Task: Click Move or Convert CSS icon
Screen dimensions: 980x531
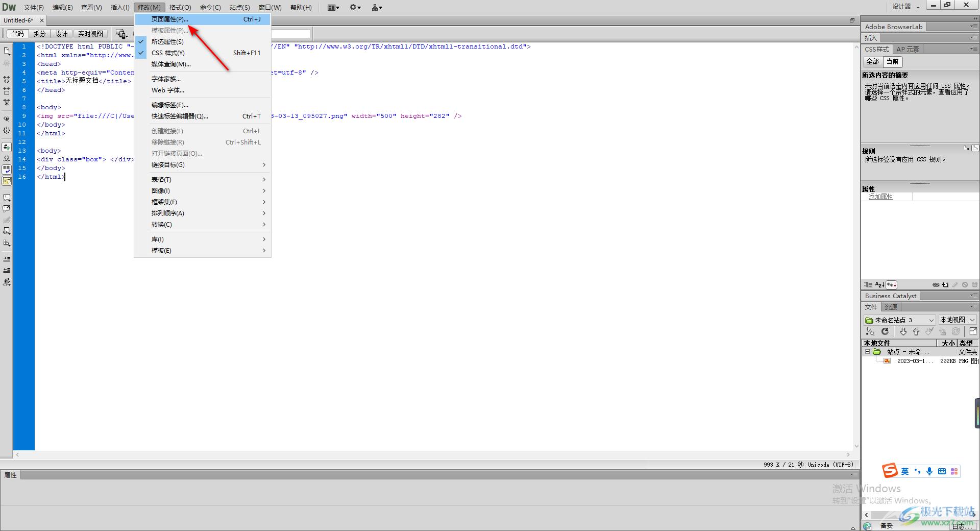Action: point(7,243)
